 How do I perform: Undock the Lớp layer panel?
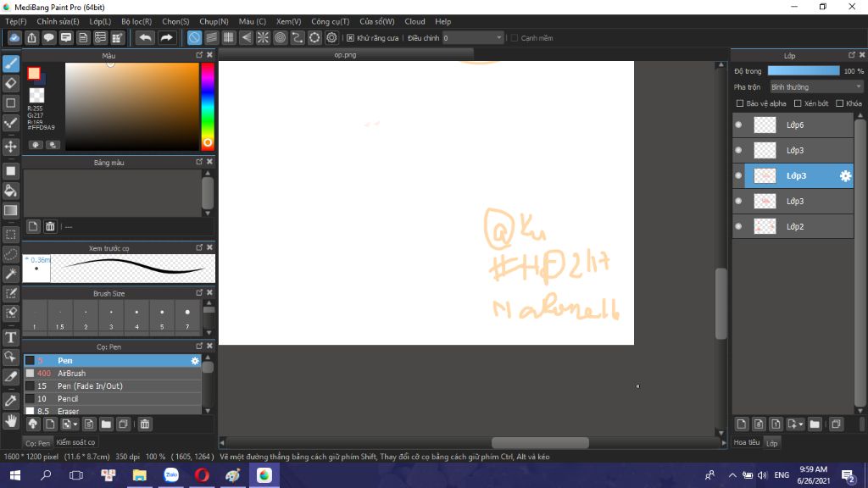point(852,55)
